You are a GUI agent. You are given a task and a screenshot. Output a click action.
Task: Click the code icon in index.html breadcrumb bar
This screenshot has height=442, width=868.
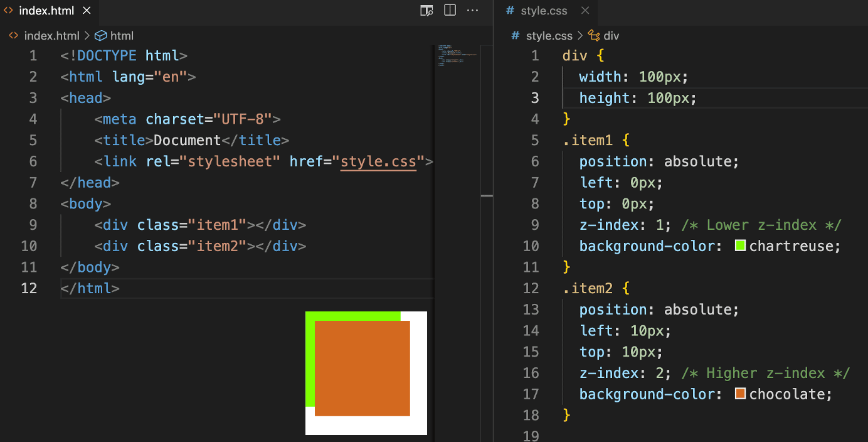coord(13,36)
